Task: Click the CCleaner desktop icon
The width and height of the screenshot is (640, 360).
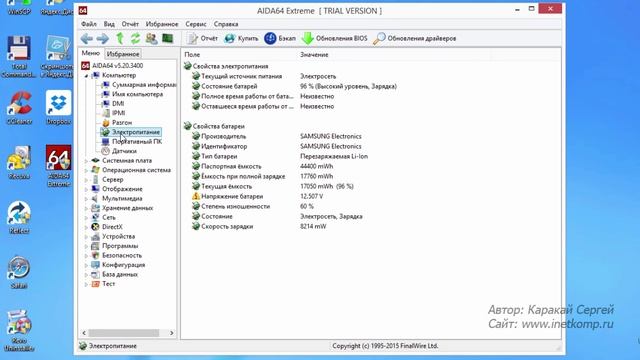Action: pos(19,108)
